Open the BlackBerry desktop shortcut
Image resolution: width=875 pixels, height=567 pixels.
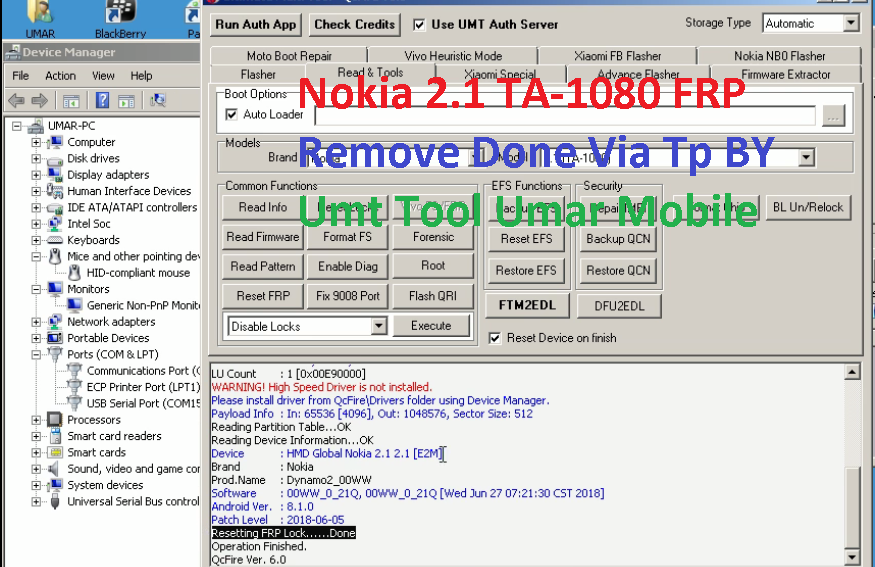[x=121, y=20]
